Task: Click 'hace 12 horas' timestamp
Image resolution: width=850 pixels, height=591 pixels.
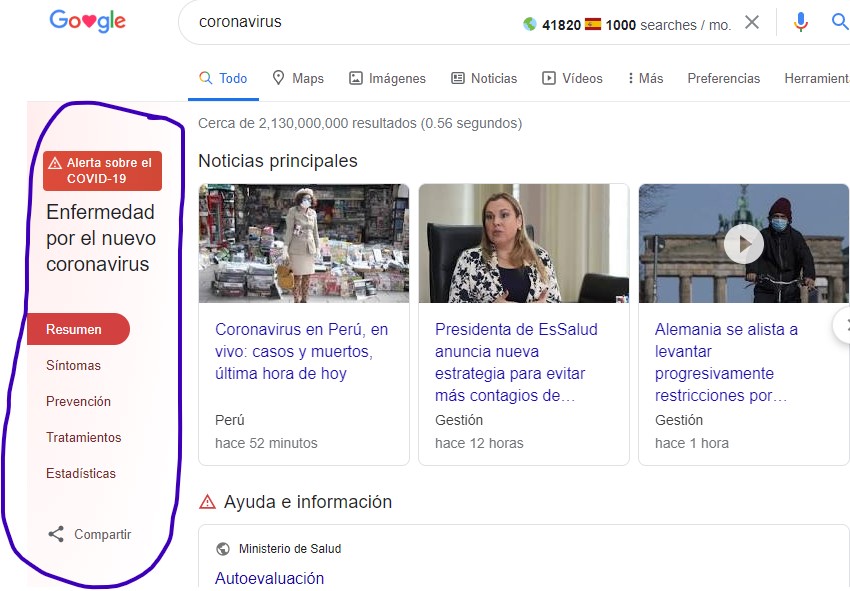Action: pyautogui.click(x=479, y=444)
